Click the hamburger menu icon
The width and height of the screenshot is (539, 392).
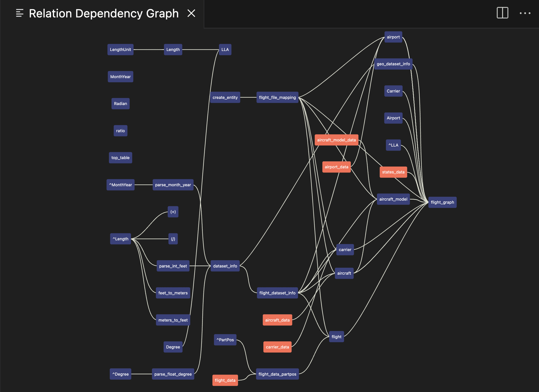(x=19, y=13)
